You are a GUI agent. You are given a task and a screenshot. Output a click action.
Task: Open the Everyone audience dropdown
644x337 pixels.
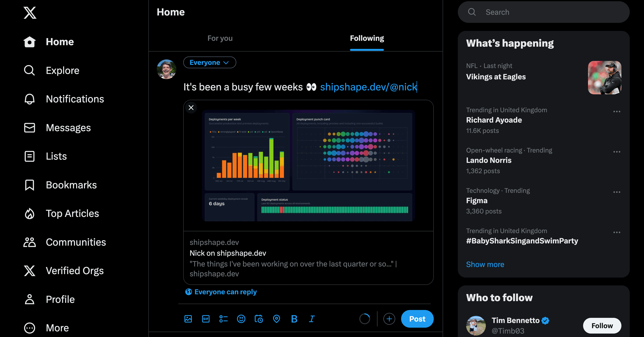tap(210, 62)
